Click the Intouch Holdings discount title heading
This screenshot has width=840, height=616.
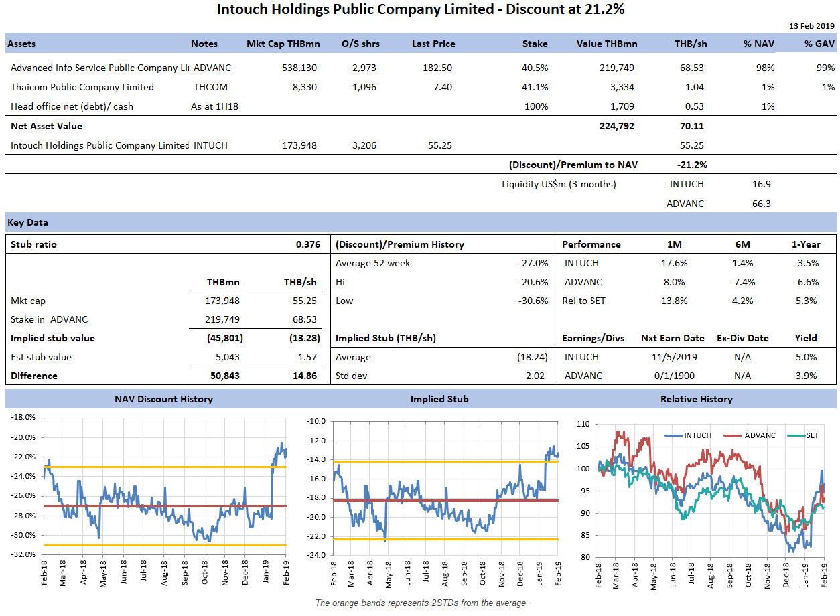pos(420,9)
